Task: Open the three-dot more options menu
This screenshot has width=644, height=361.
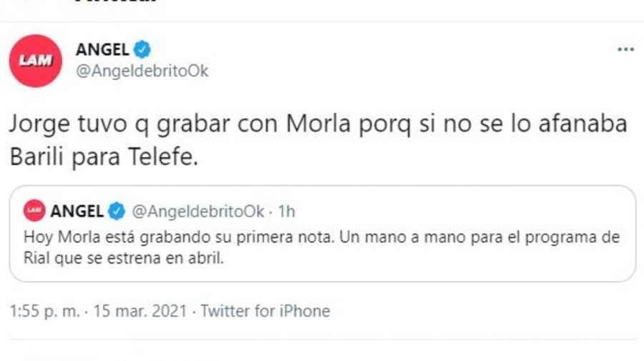Action: click(x=625, y=49)
